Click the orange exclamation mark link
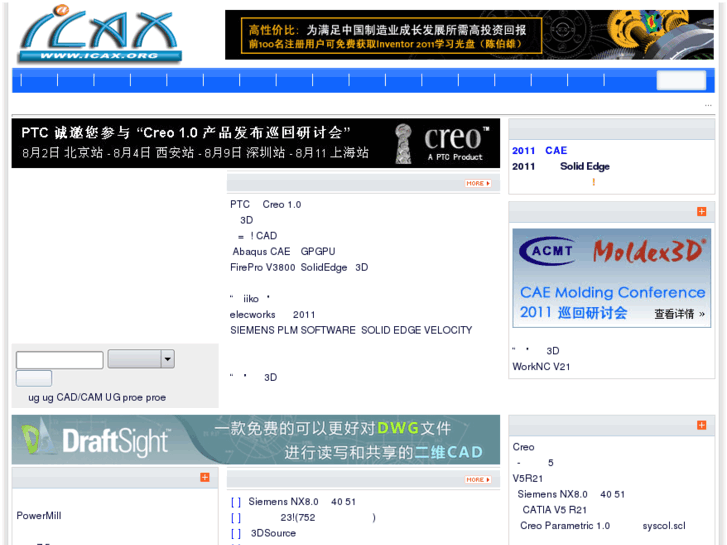Image resolution: width=727 pixels, height=545 pixels. (x=593, y=182)
